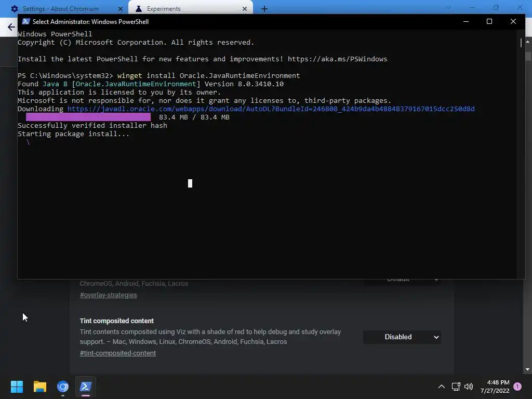Close the PowerShell window
The image size is (532, 399).
513,21
